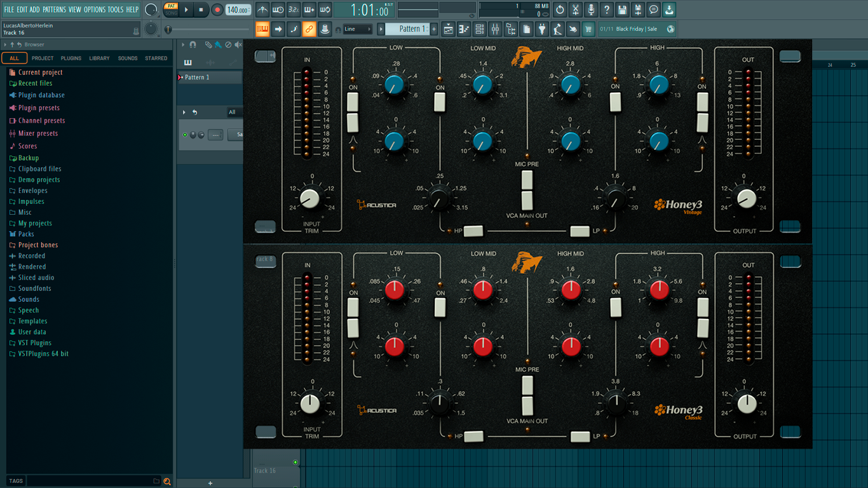
Task: Toggle LP filter button on Honey3 Vintage
Action: 580,231
